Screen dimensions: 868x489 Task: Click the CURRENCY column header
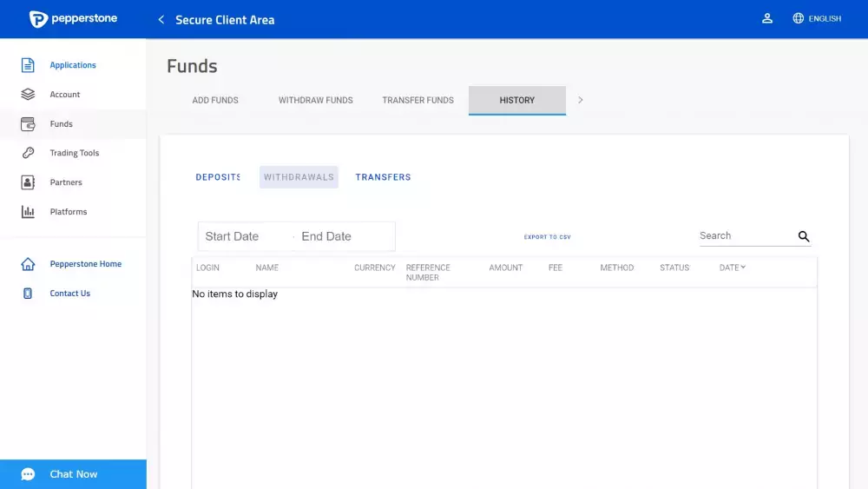(375, 268)
